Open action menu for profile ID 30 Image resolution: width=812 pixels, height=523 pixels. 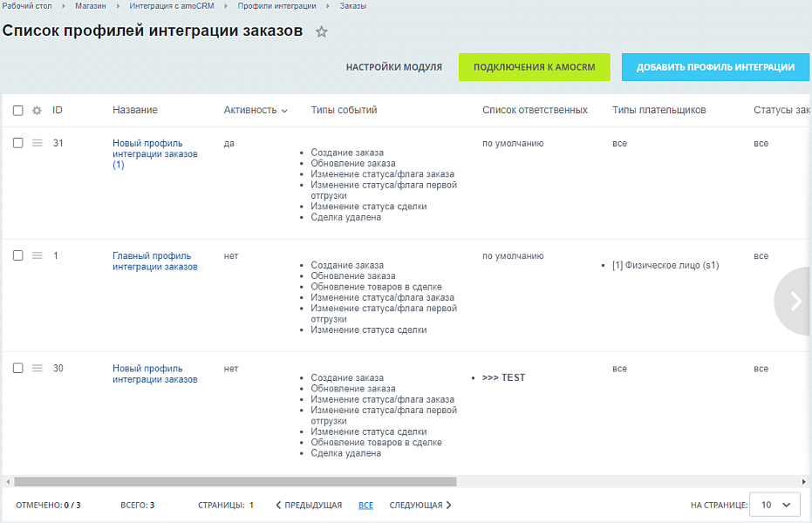click(35, 369)
